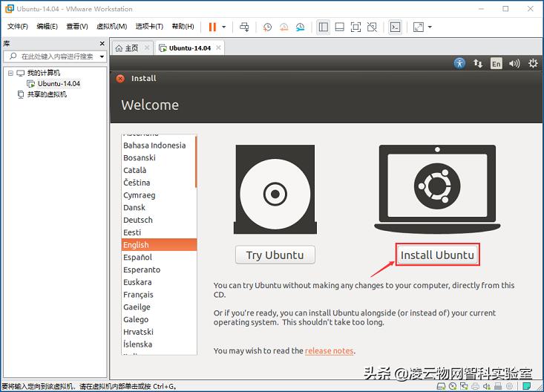Open the stretch display dropdown arrow

pos(430,27)
